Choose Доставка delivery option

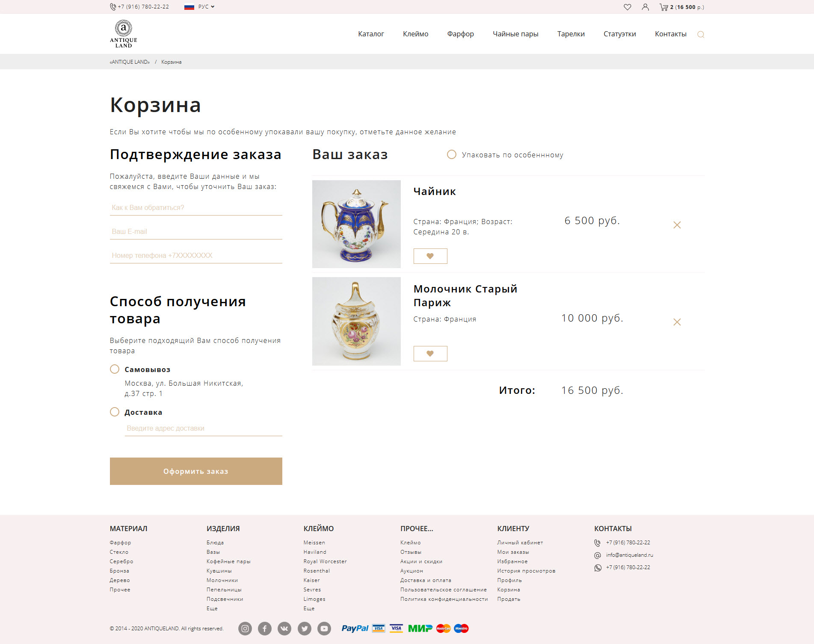[115, 412]
